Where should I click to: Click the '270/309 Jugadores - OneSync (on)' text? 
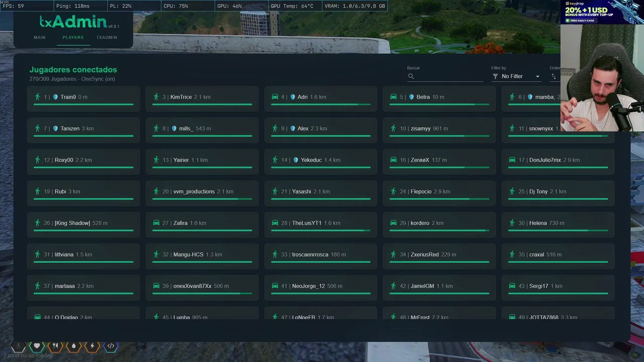click(72, 79)
